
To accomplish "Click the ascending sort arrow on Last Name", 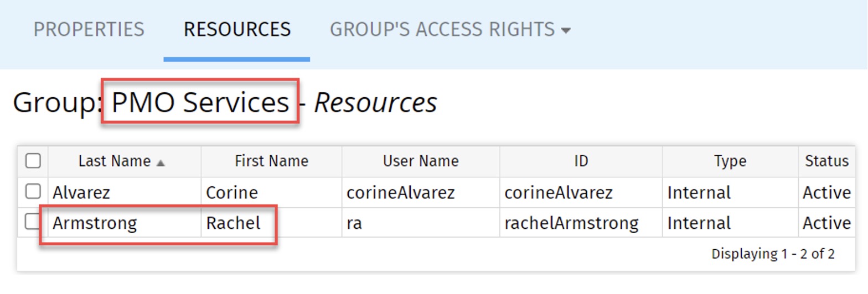I will coord(161,162).
